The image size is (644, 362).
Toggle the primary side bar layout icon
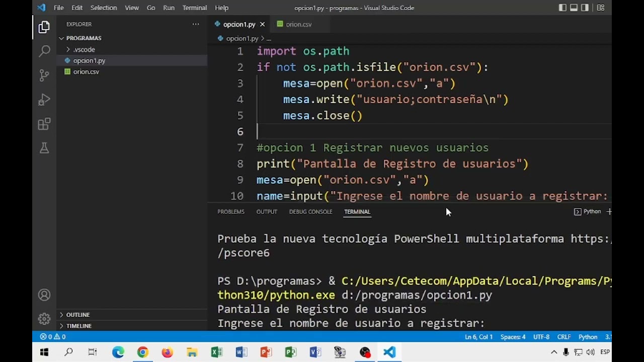(562, 8)
